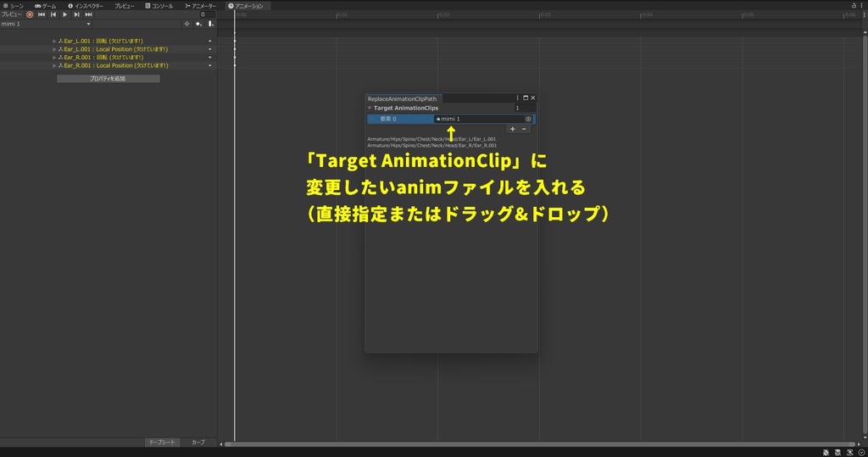Select the Ear_L.001 : Local Position row text

pos(115,49)
